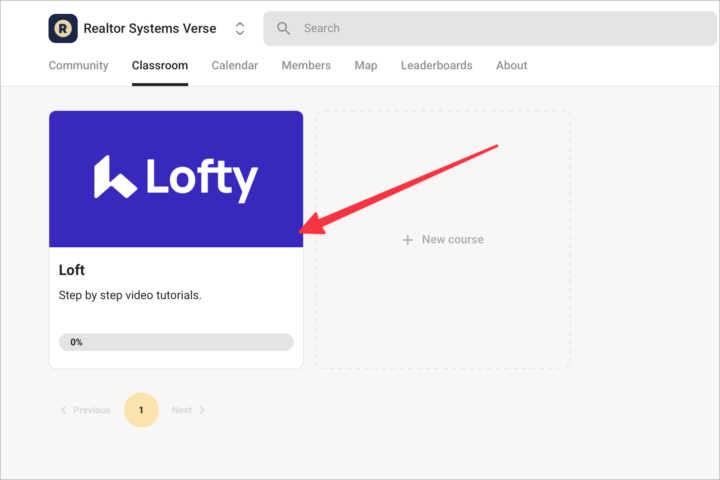Viewport: 720px width, 480px height.
Task: Open the Calendar tab
Action: (235, 65)
